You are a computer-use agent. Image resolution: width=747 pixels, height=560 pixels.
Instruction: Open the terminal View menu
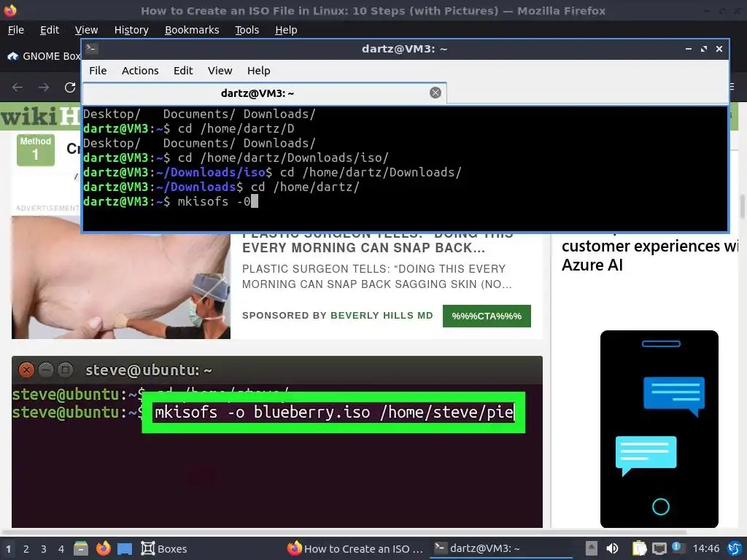[x=220, y=71]
